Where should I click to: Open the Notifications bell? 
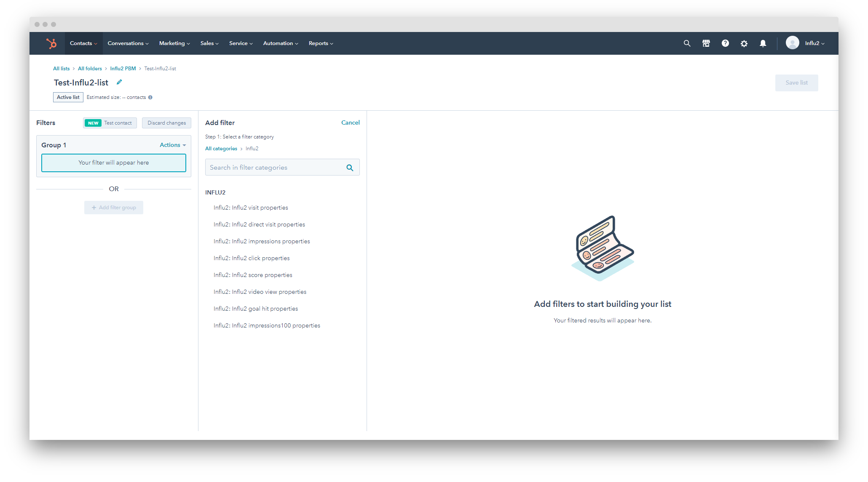763,43
